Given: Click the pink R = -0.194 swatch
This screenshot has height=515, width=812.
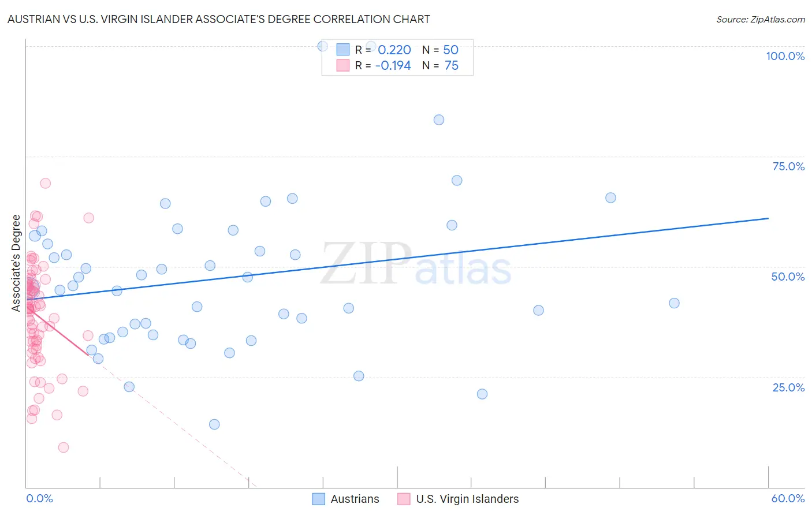Looking at the screenshot, I should 343,65.
